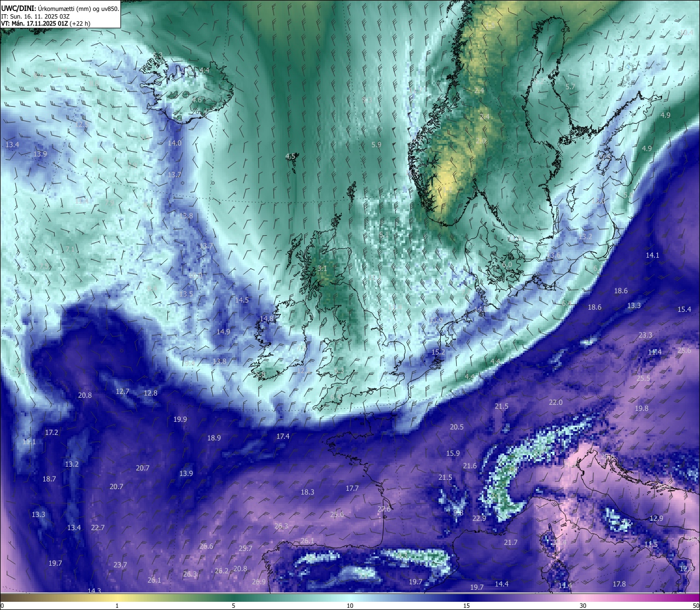Click the 26.2 value on the map

(221, 571)
